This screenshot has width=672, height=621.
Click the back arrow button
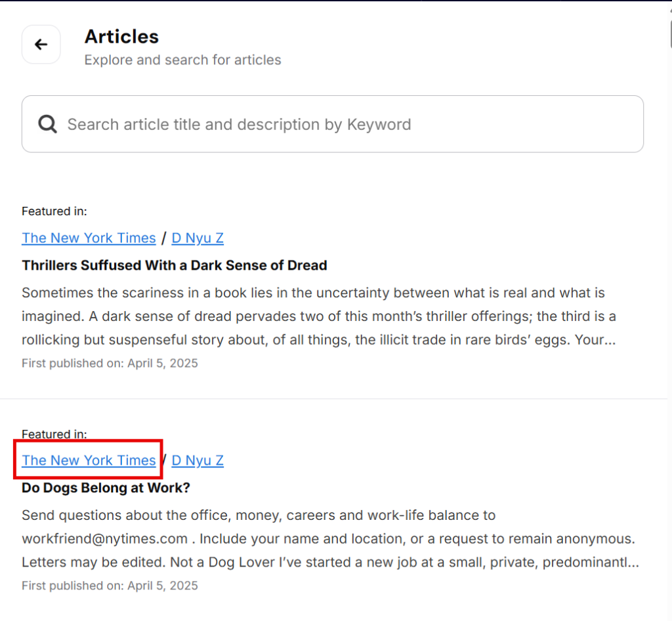(x=41, y=44)
